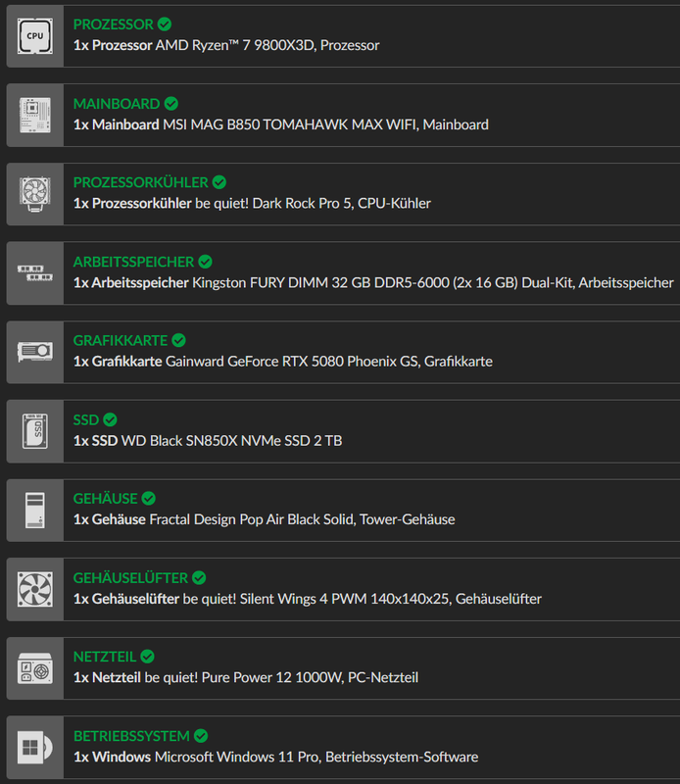The height and width of the screenshot is (784, 680).
Task: Click the power supply icon in Netzteil row
Action: click(x=35, y=668)
